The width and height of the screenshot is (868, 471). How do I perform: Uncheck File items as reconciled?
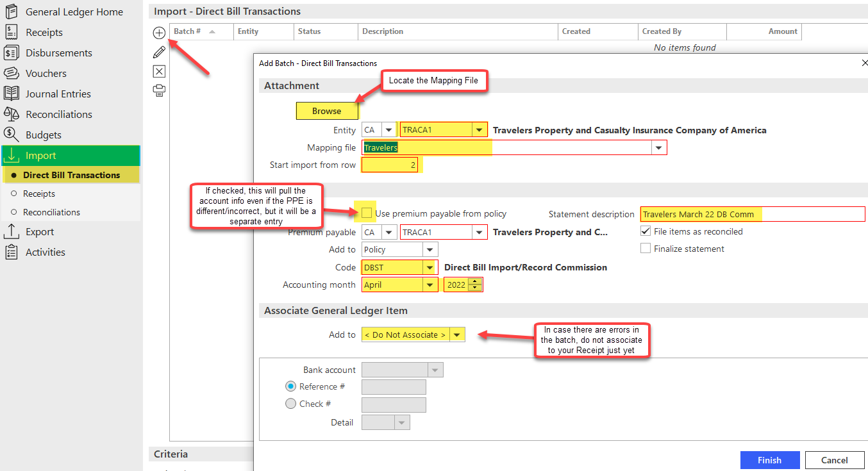(x=646, y=231)
